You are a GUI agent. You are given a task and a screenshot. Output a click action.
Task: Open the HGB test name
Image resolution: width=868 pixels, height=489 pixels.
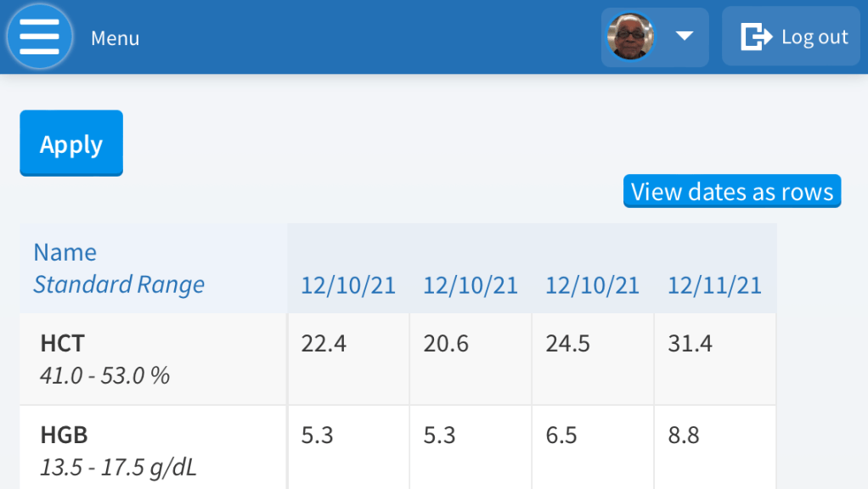coord(64,436)
